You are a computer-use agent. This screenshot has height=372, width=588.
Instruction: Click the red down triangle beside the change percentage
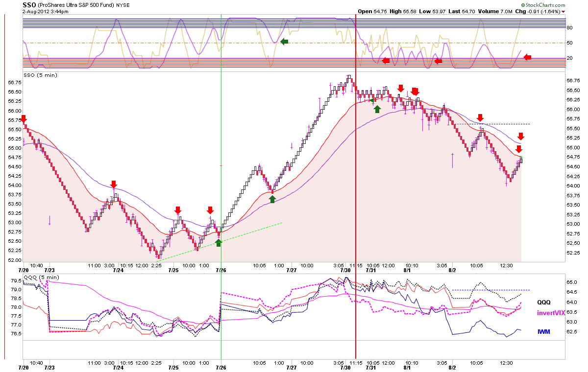(x=563, y=12)
